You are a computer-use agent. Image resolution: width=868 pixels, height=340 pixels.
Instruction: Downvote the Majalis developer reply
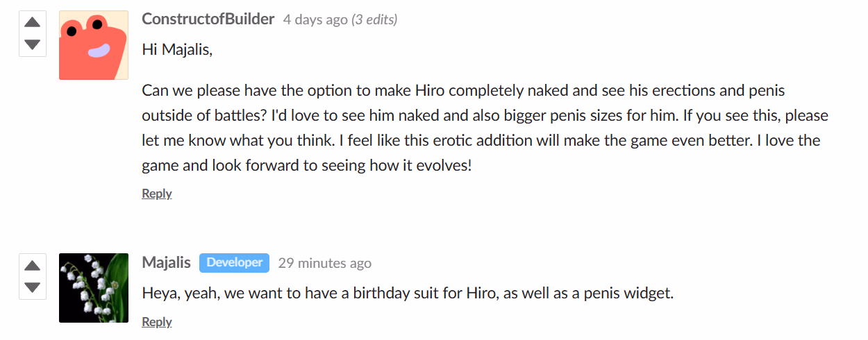(32, 287)
